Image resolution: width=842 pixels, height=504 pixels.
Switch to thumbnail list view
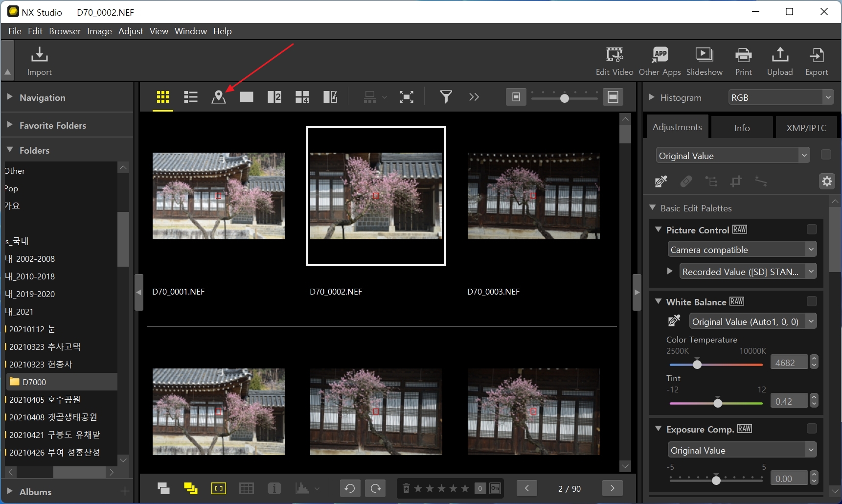pyautogui.click(x=190, y=97)
